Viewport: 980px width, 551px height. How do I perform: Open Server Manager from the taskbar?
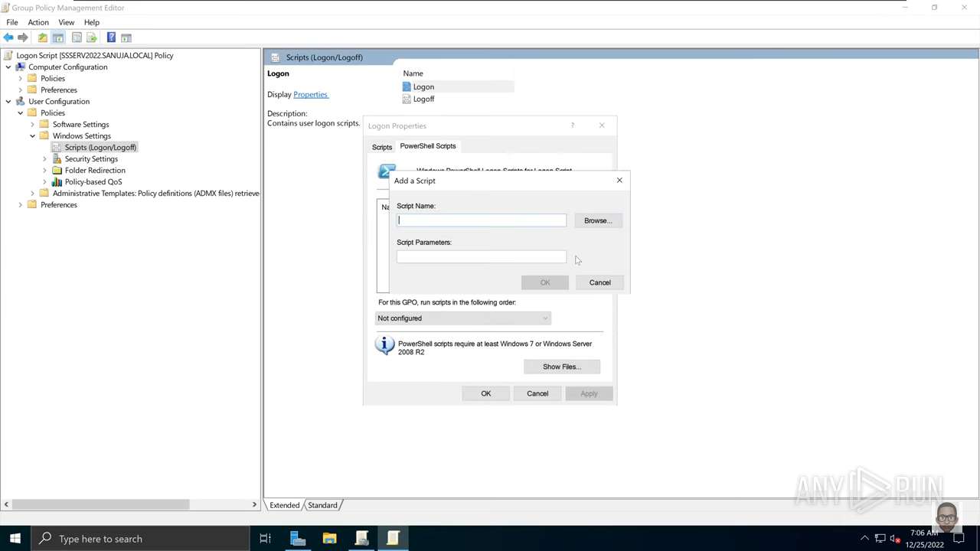click(298, 539)
